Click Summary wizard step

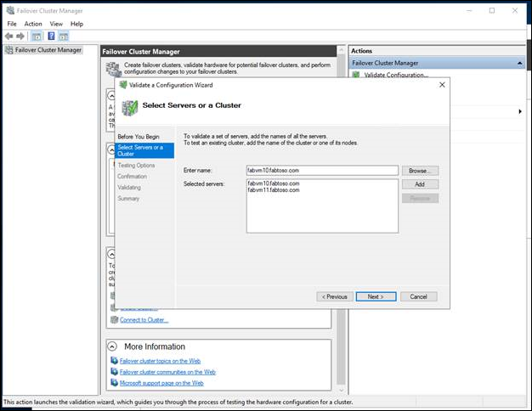coord(128,199)
